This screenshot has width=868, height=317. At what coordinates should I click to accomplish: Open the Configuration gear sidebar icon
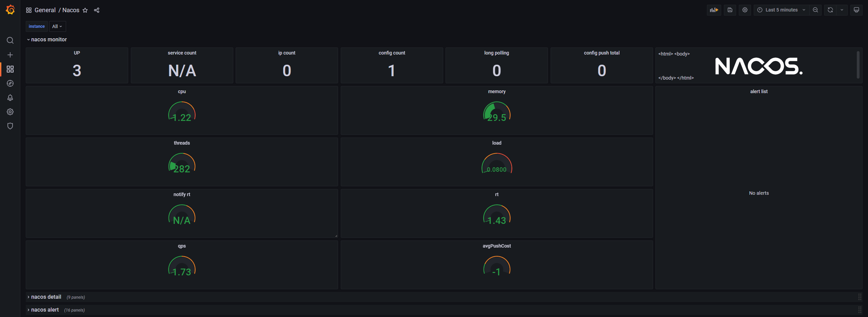pos(10,112)
